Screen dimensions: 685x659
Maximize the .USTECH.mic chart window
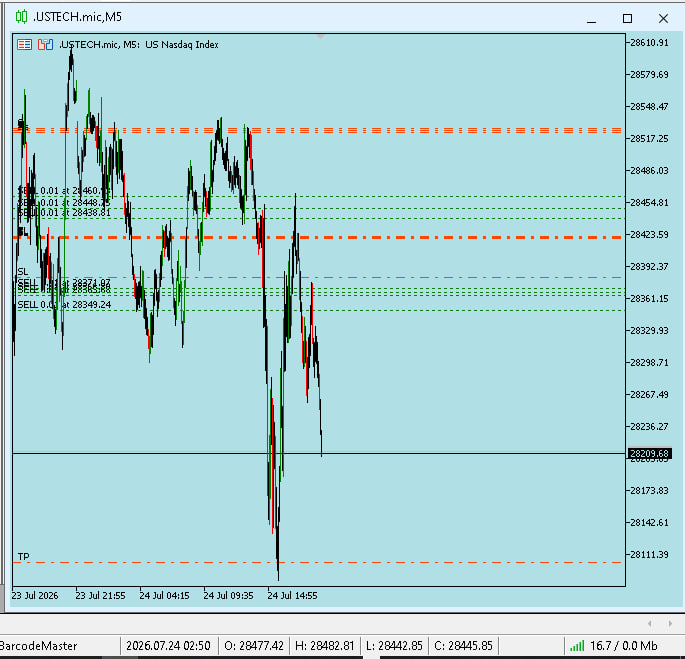click(x=627, y=18)
